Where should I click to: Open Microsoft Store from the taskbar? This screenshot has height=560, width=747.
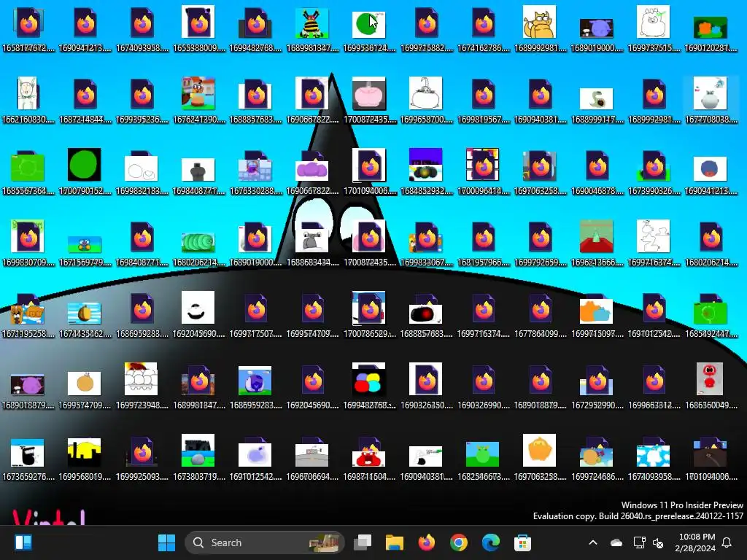[x=522, y=542]
